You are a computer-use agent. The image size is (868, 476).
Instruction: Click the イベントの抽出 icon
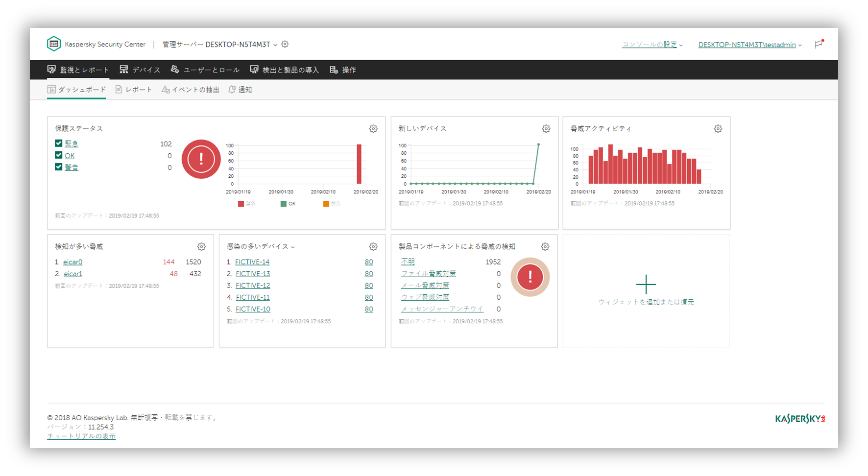pos(166,90)
